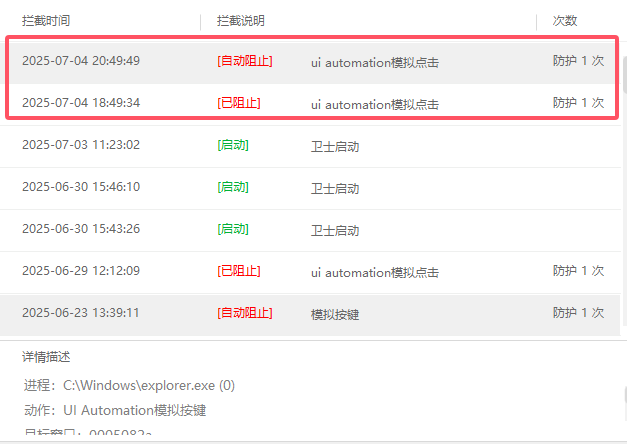627x444 pixels.
Task: Open the 2025-07-03 11:23:02 log row
Action: 81,145
